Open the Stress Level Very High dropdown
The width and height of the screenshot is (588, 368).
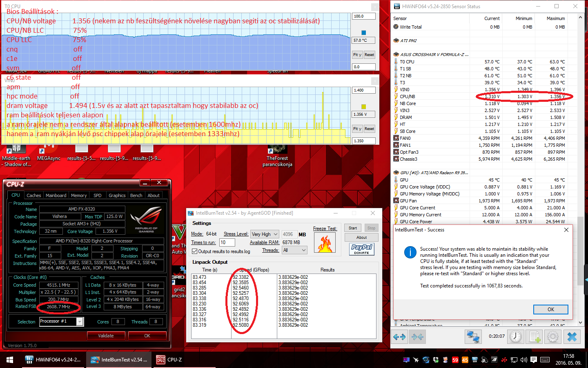coord(265,234)
